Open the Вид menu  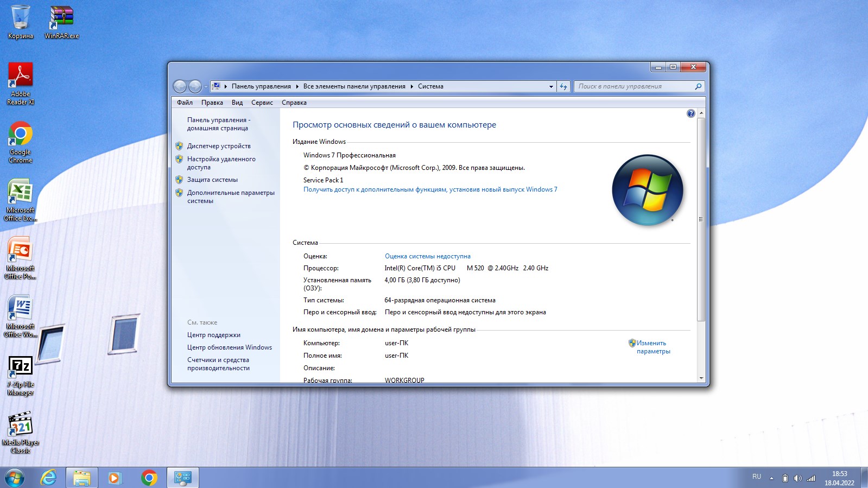(x=237, y=103)
